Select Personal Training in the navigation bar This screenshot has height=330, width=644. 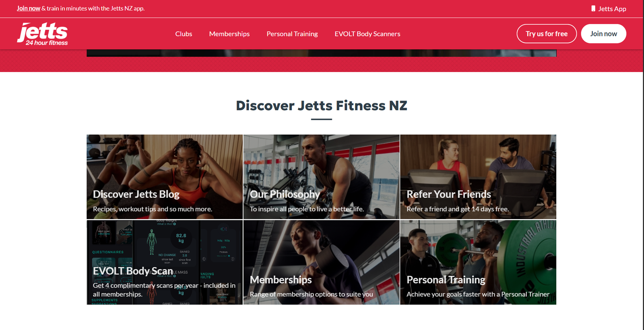[292, 34]
